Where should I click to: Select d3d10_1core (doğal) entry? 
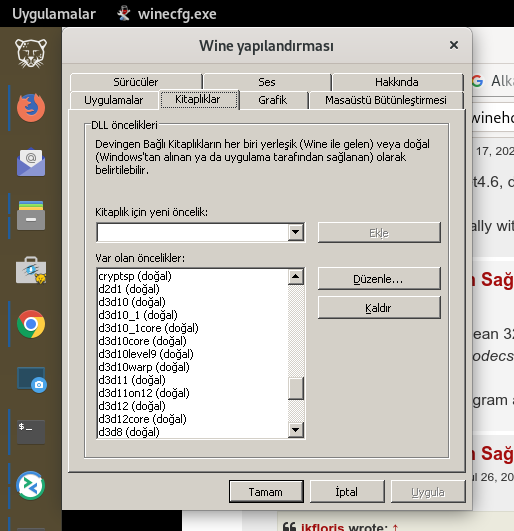(192, 328)
